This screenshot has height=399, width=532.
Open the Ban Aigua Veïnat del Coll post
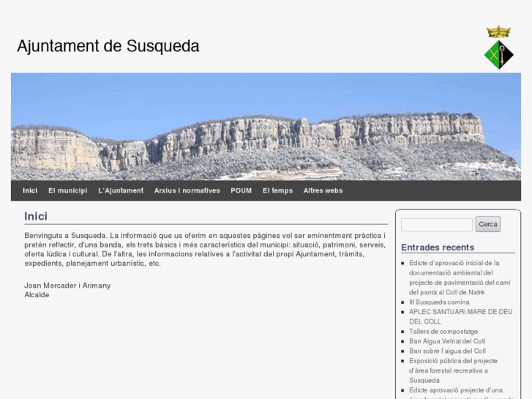pos(447,341)
